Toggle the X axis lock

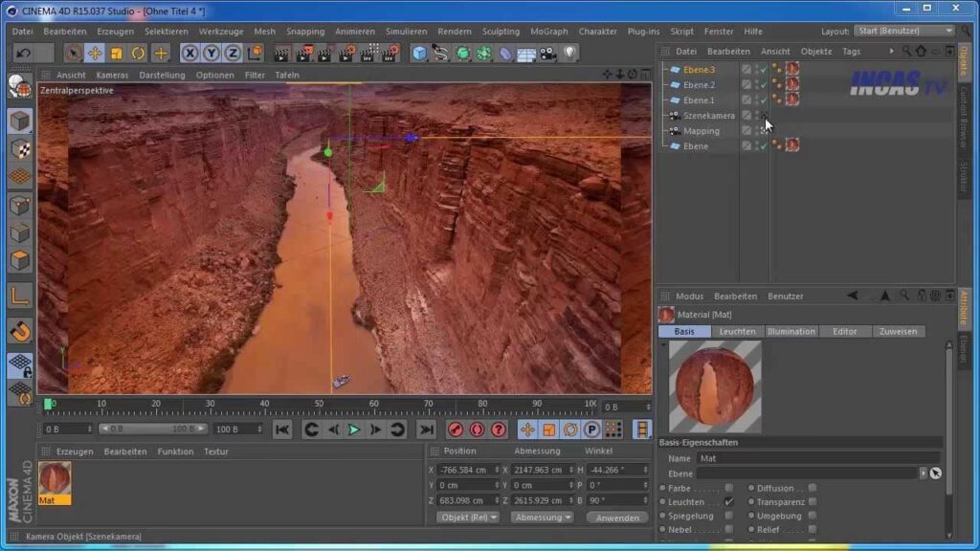189,54
